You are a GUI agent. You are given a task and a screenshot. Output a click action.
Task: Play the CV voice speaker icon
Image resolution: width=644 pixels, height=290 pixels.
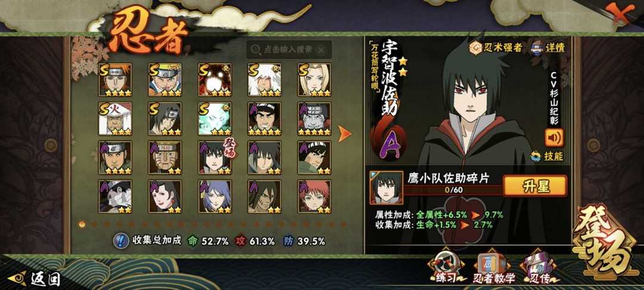pos(554,138)
